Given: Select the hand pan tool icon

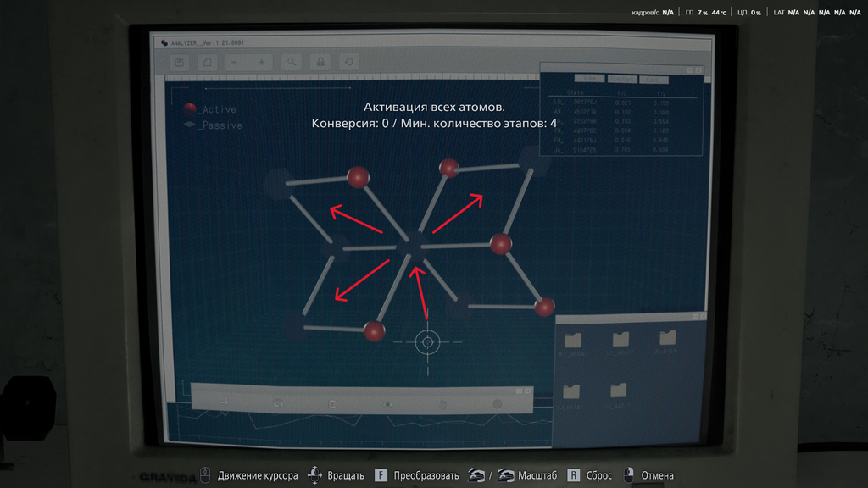Looking at the screenshot, I should [442, 404].
